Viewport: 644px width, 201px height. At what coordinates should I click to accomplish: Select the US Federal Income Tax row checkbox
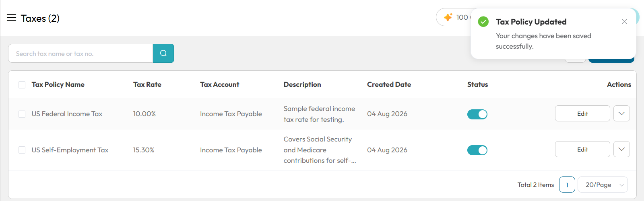(x=22, y=114)
